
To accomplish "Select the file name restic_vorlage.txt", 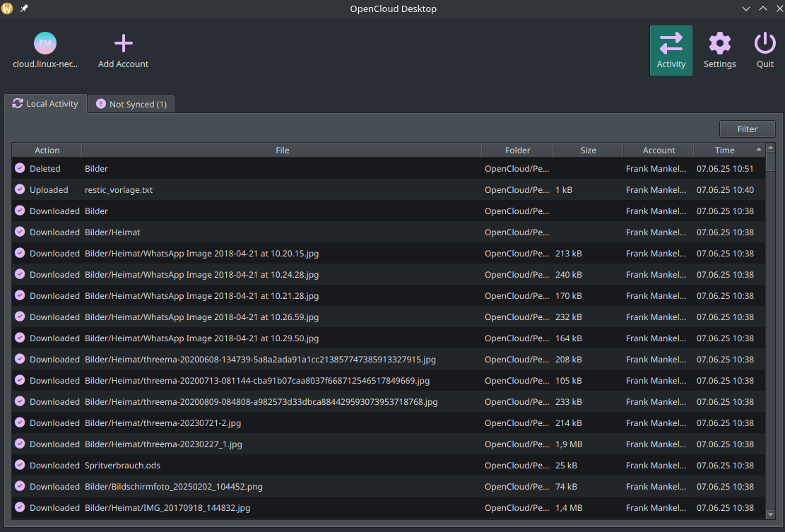I will pyautogui.click(x=119, y=189).
